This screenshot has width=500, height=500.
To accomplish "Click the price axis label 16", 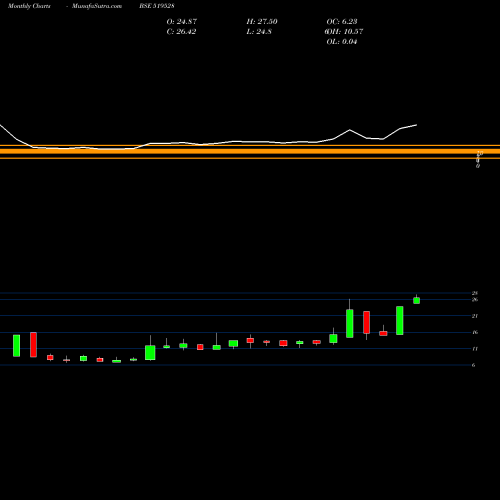I will [475, 332].
